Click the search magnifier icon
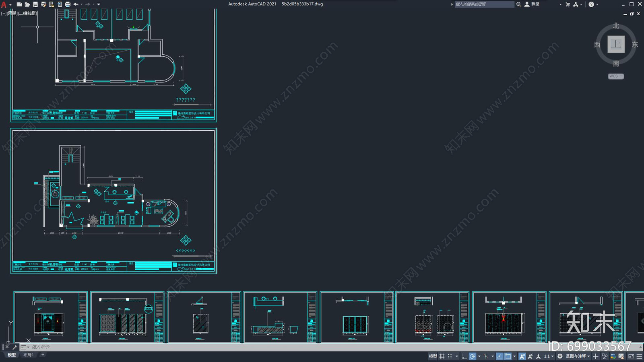This screenshot has width=644, height=362. tap(519, 4)
